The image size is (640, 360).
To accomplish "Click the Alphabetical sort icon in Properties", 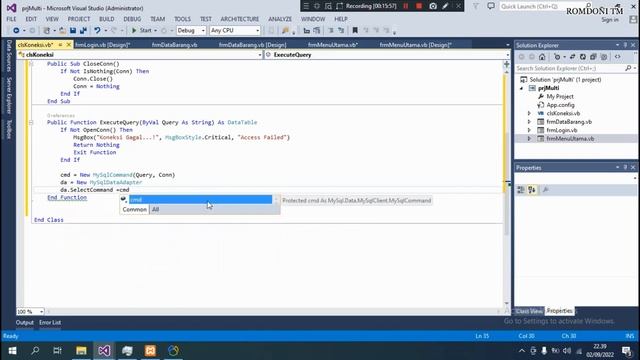I will tap(532, 190).
